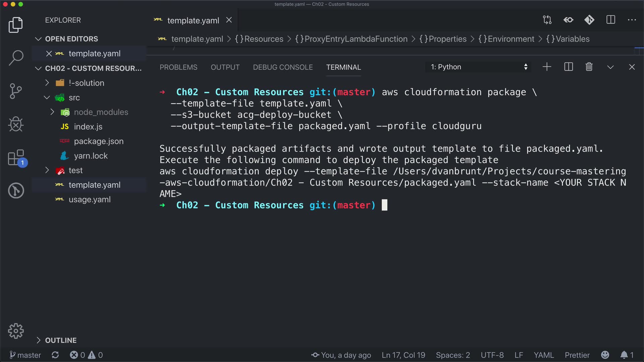
Task: Open Extensions view with update badge
Action: (16, 158)
